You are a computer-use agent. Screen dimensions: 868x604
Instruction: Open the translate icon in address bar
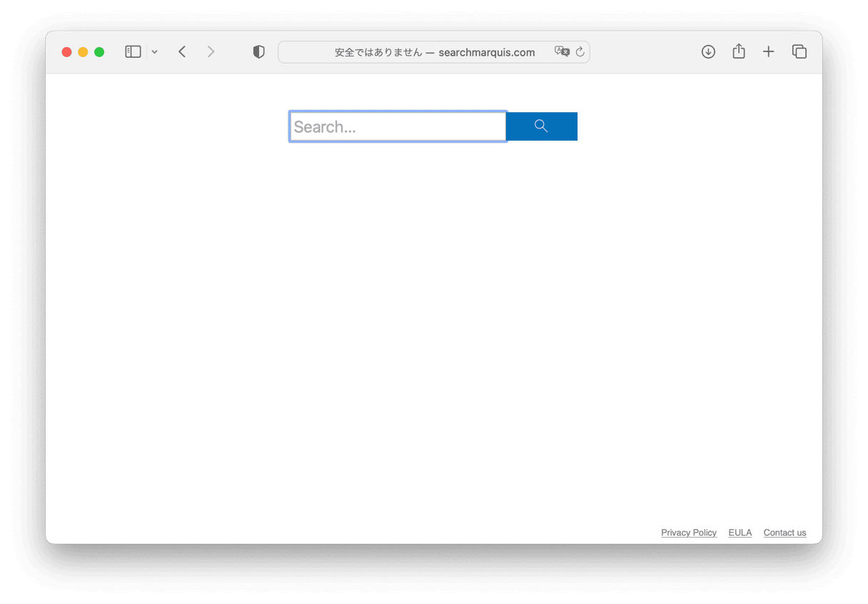point(562,51)
